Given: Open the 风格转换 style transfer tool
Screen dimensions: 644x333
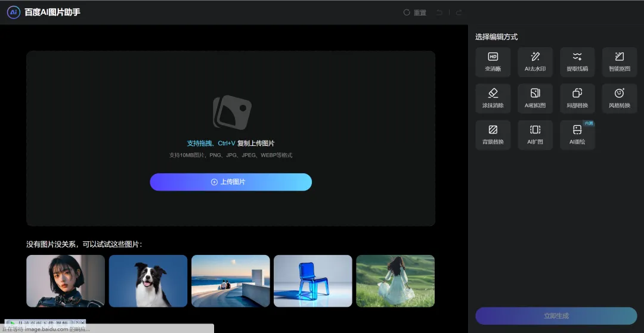Looking at the screenshot, I should coord(619,98).
